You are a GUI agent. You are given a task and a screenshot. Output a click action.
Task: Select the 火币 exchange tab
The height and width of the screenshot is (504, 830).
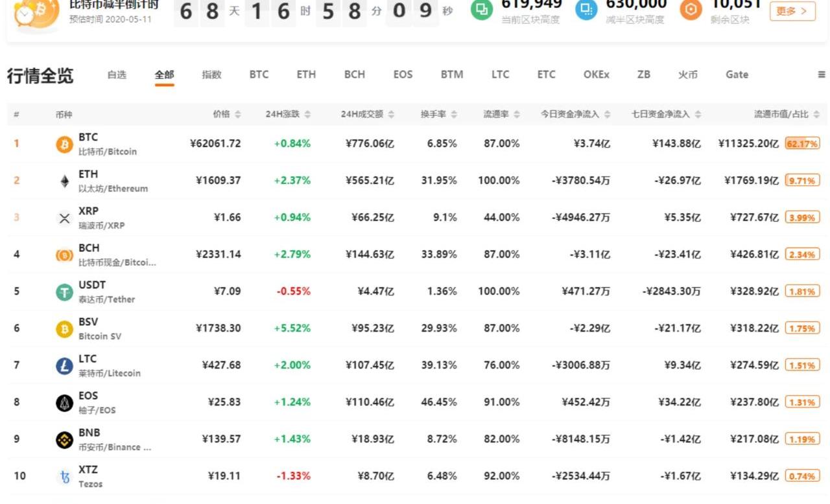point(687,74)
